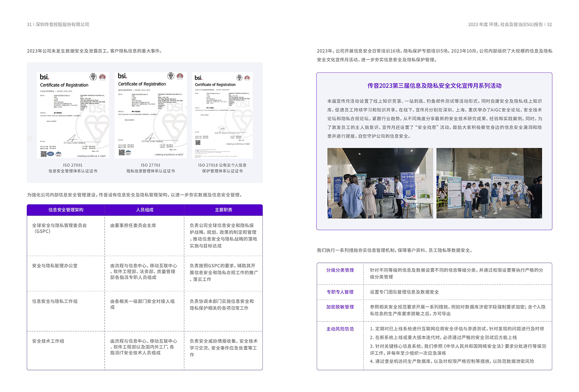
Task: Click the QR code on the ISO 27701 certificate
Action: [x=122, y=152]
